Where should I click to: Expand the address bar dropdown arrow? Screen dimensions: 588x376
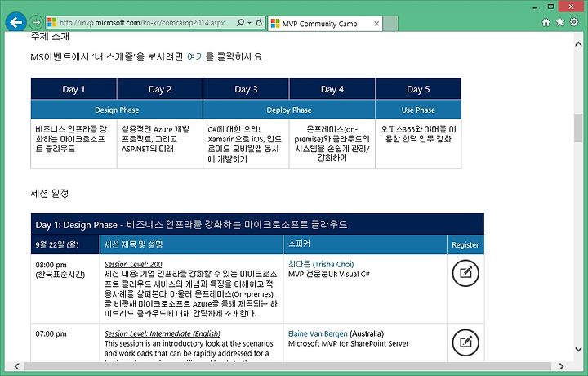pyautogui.click(x=249, y=23)
